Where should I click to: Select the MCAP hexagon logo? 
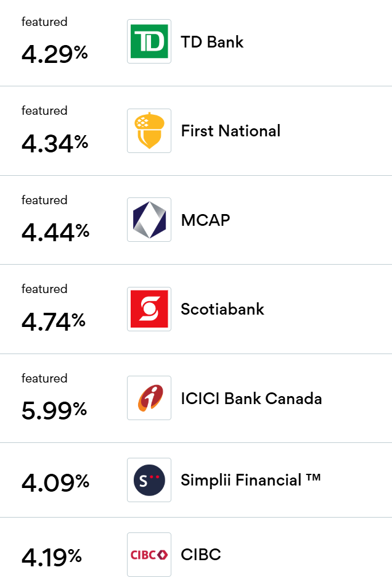click(x=149, y=220)
